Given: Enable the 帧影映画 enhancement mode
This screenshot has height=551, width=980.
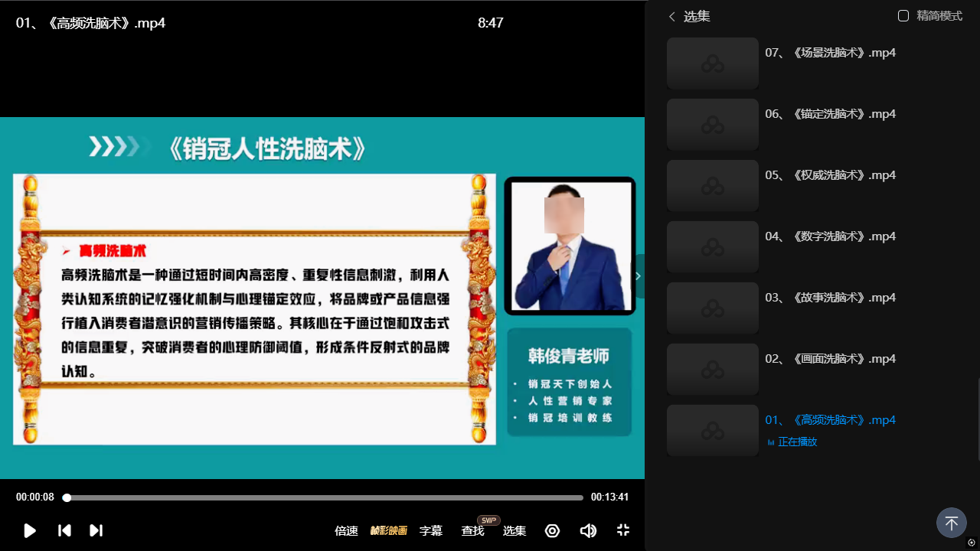Looking at the screenshot, I should coord(389,530).
